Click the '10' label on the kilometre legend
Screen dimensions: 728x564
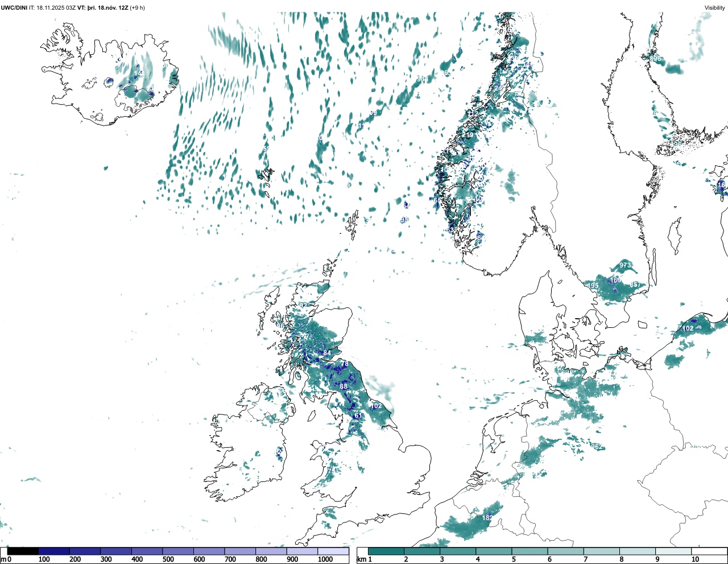click(695, 559)
